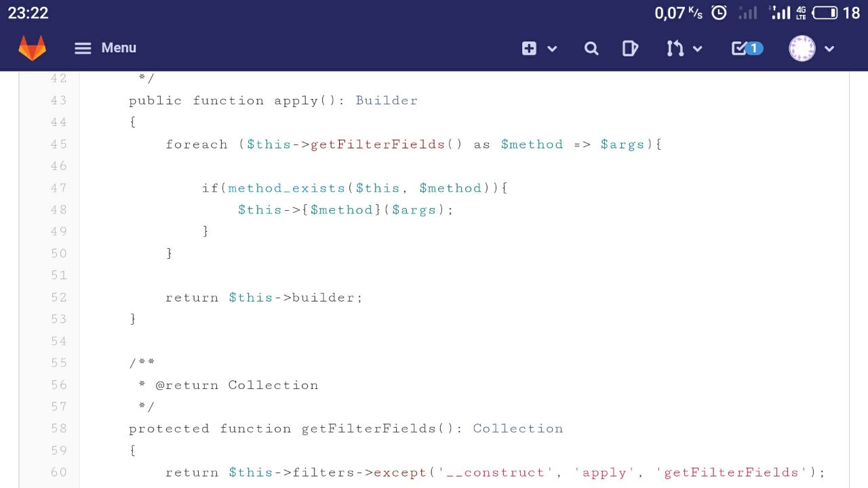Click the 'Collection' return type on line 58
This screenshot has width=868, height=488.
518,428
